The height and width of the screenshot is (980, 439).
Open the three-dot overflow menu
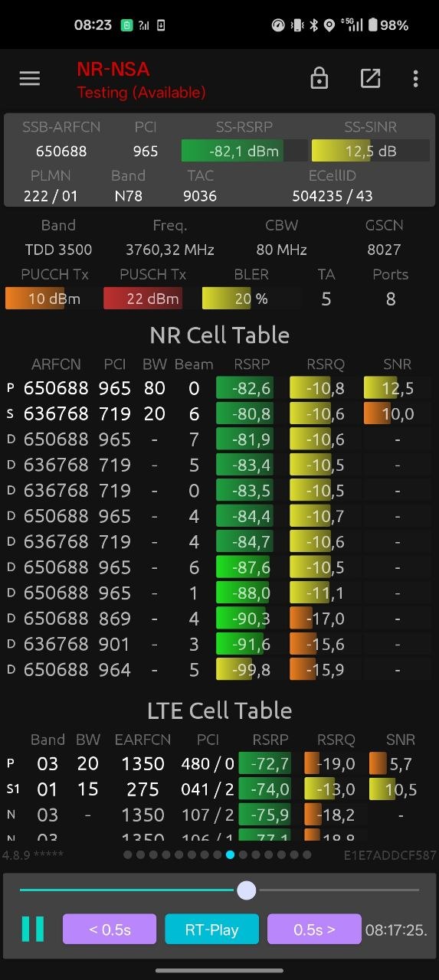coord(415,78)
